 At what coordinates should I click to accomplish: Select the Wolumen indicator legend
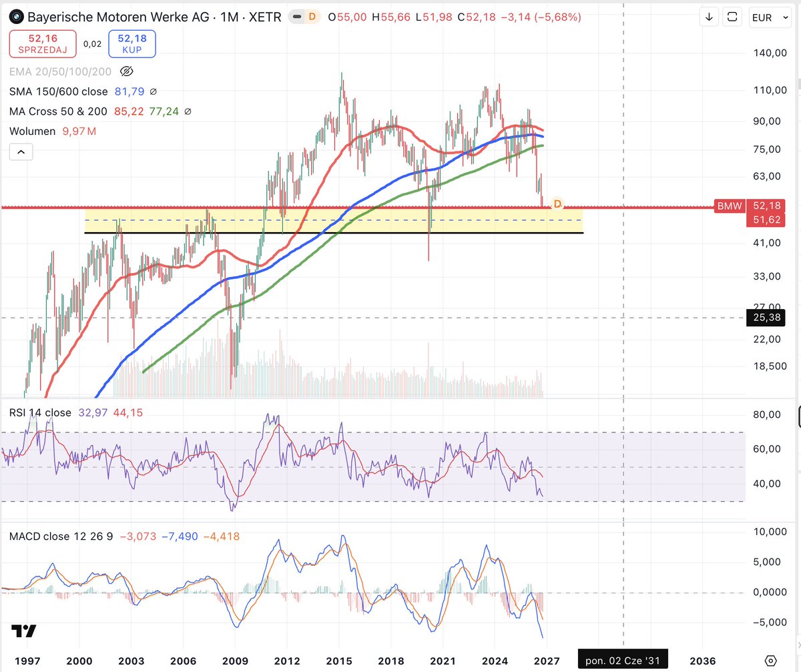[x=33, y=131]
